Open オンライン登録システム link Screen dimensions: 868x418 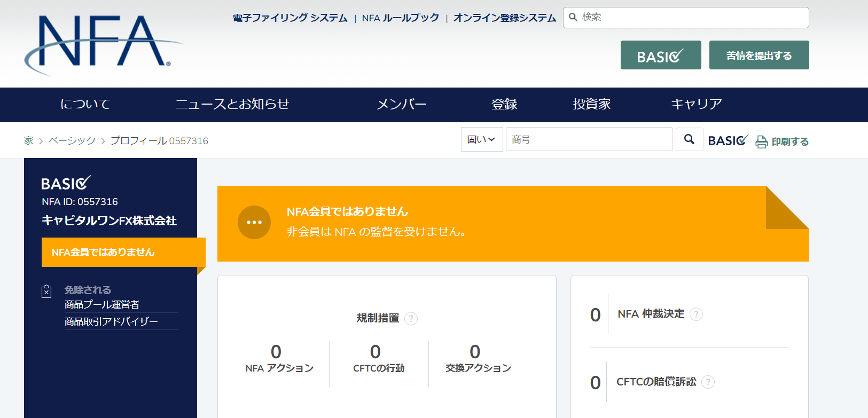[505, 18]
